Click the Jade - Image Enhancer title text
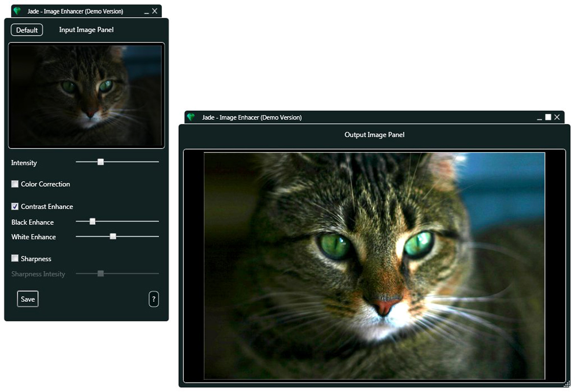The height and width of the screenshot is (392, 575). pos(75,11)
